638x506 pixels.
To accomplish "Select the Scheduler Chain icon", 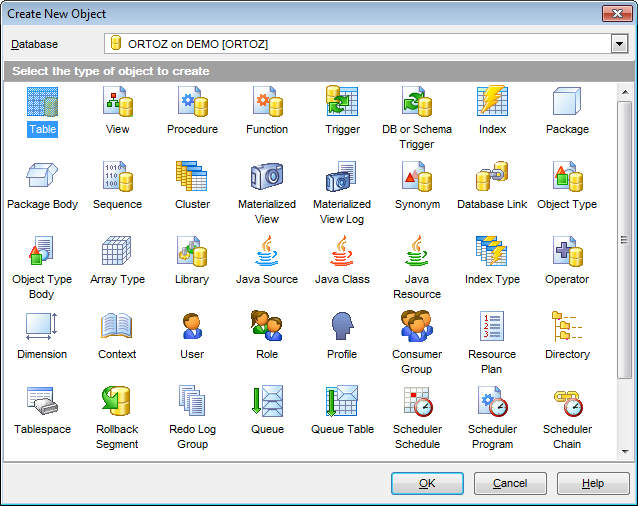I will (568, 403).
